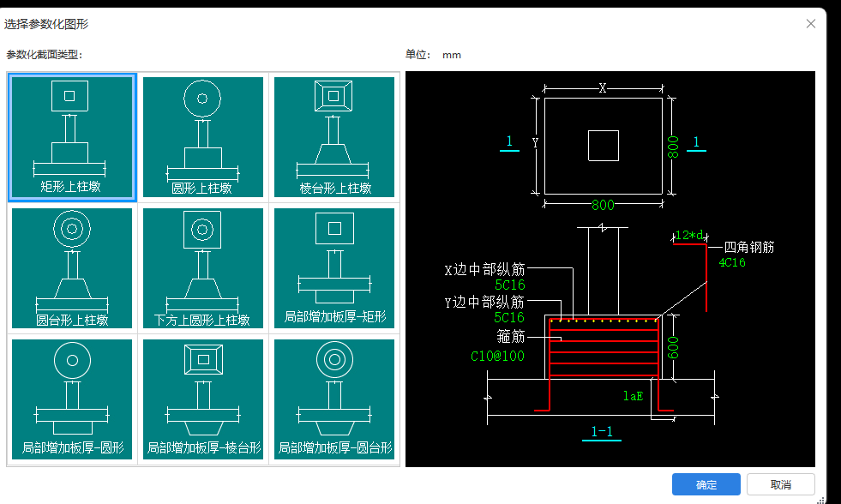Click the 1-1 section label

pos(602,432)
